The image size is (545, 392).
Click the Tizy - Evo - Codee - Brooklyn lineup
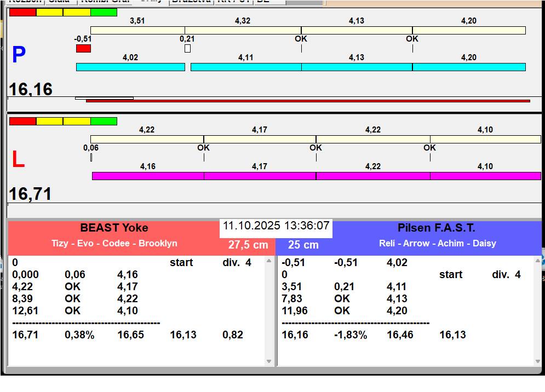tap(114, 243)
